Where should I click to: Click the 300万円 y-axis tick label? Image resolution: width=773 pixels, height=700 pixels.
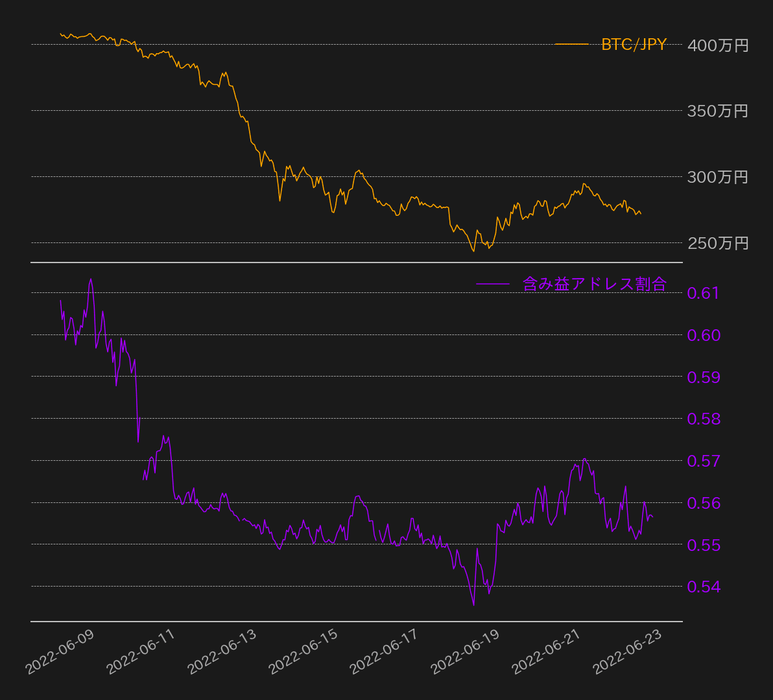point(718,177)
